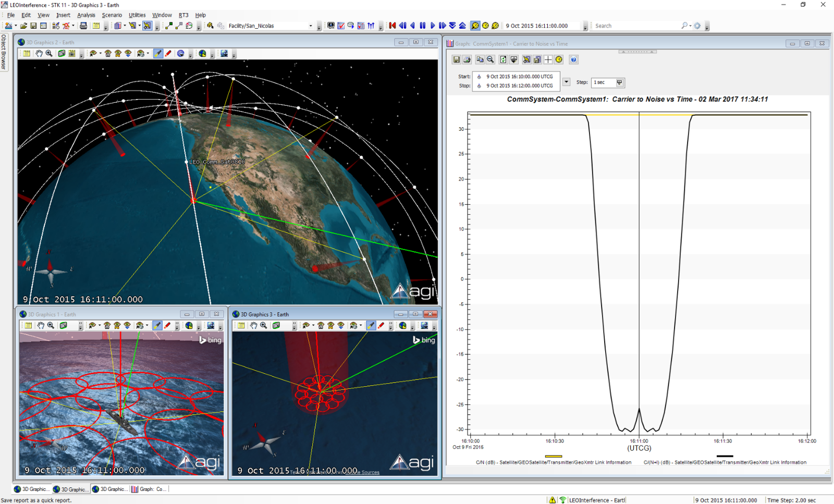Select the third clock animation mode icon
The width and height of the screenshot is (834, 504).
495,26
